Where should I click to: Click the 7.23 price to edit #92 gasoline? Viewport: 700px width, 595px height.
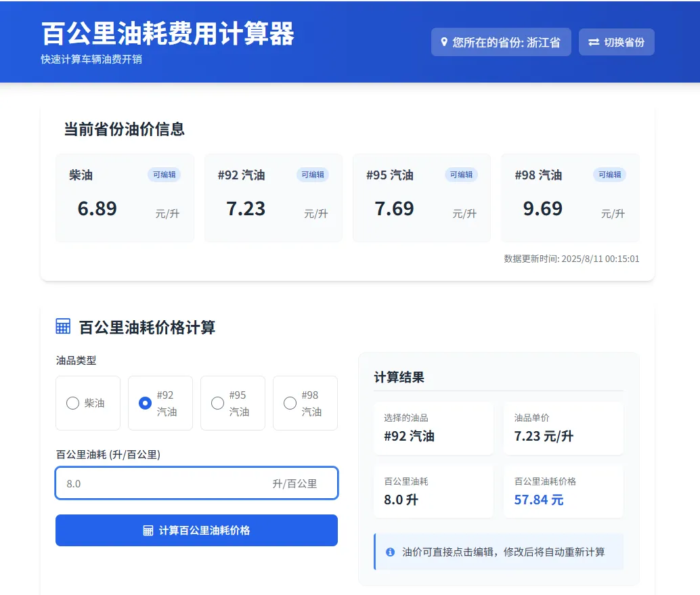(246, 208)
